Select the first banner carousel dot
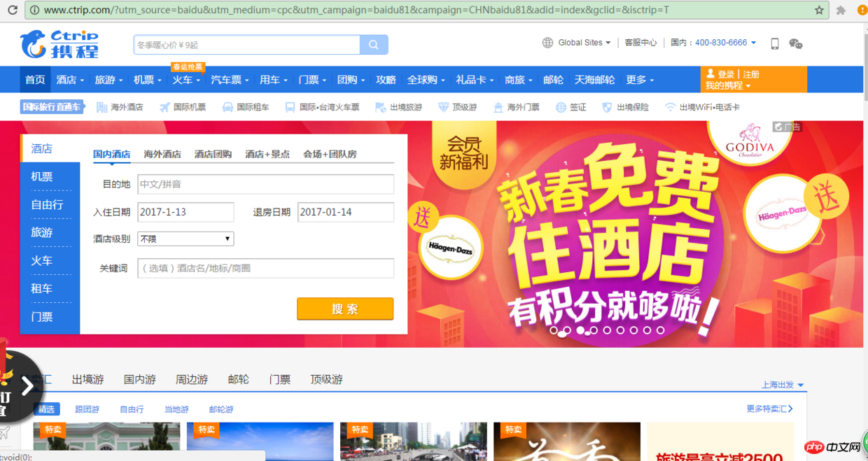 554,330
